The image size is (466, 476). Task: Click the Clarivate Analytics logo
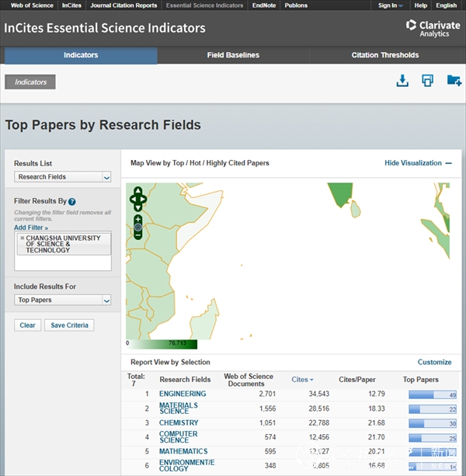coord(433,29)
